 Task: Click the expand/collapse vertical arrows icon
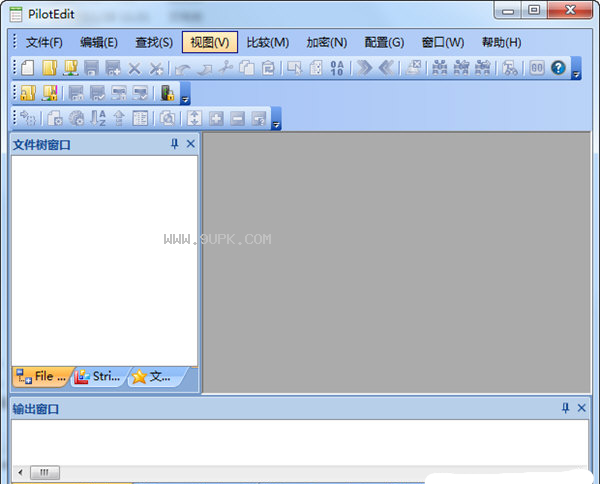194,118
